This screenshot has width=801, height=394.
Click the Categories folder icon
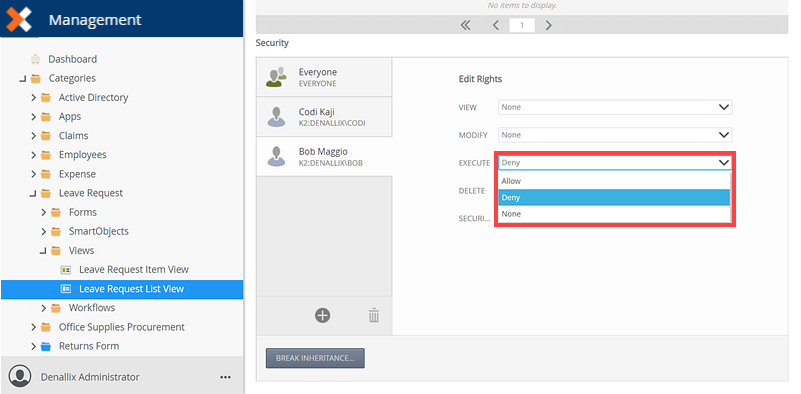35,79
